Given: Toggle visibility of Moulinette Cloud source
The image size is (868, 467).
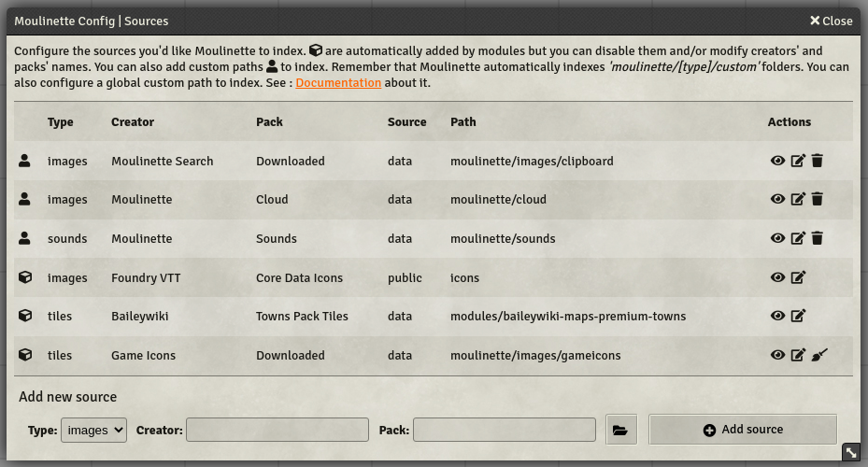Looking at the screenshot, I should 777,199.
